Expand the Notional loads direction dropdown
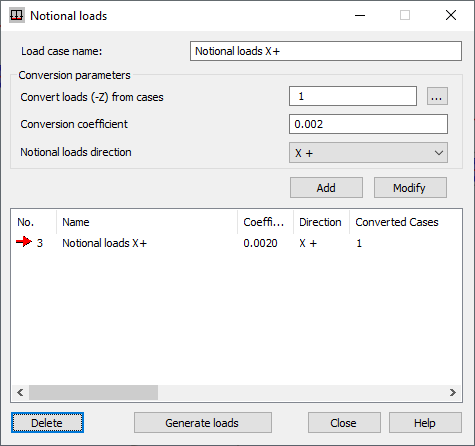475x446 pixels. (x=368, y=153)
